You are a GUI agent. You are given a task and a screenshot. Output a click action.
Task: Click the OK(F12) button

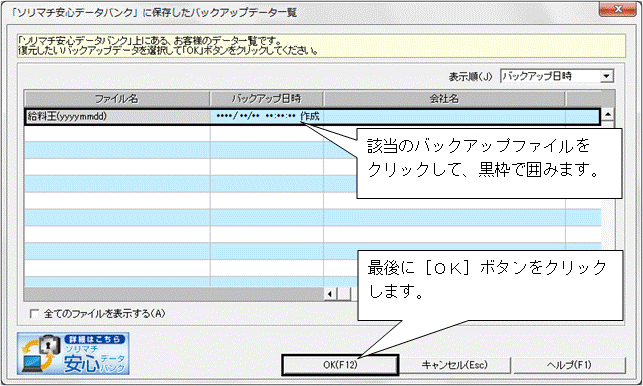(340, 365)
